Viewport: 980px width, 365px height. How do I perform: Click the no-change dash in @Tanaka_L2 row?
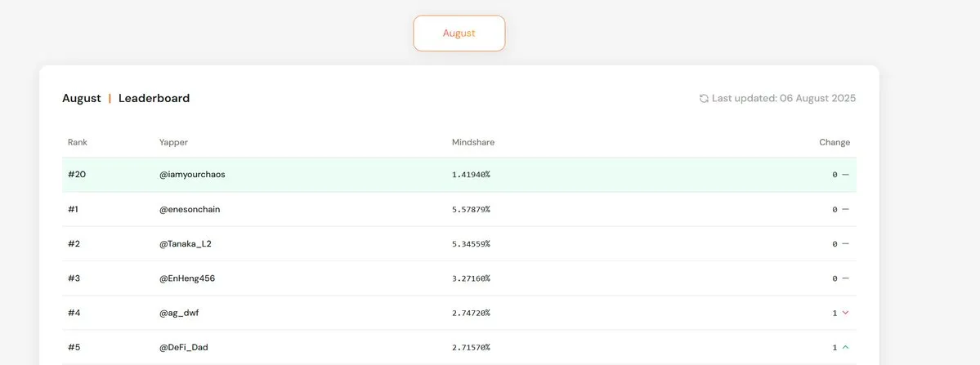click(x=846, y=244)
